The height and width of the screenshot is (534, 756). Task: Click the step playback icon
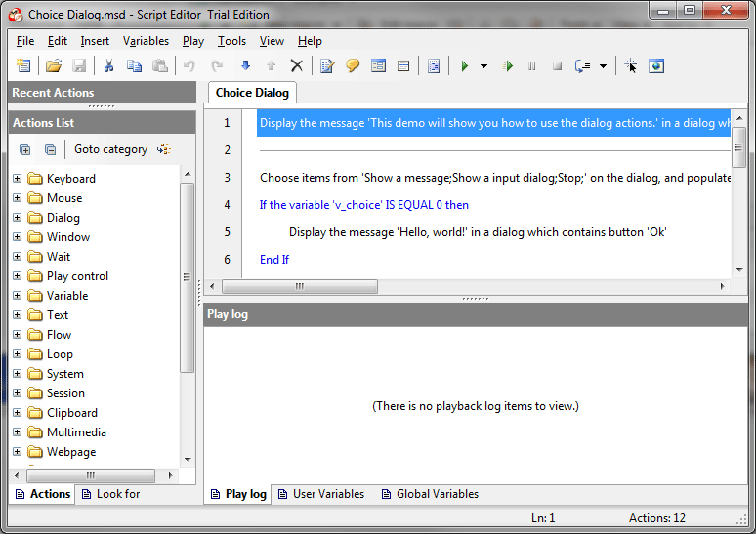pos(583,65)
